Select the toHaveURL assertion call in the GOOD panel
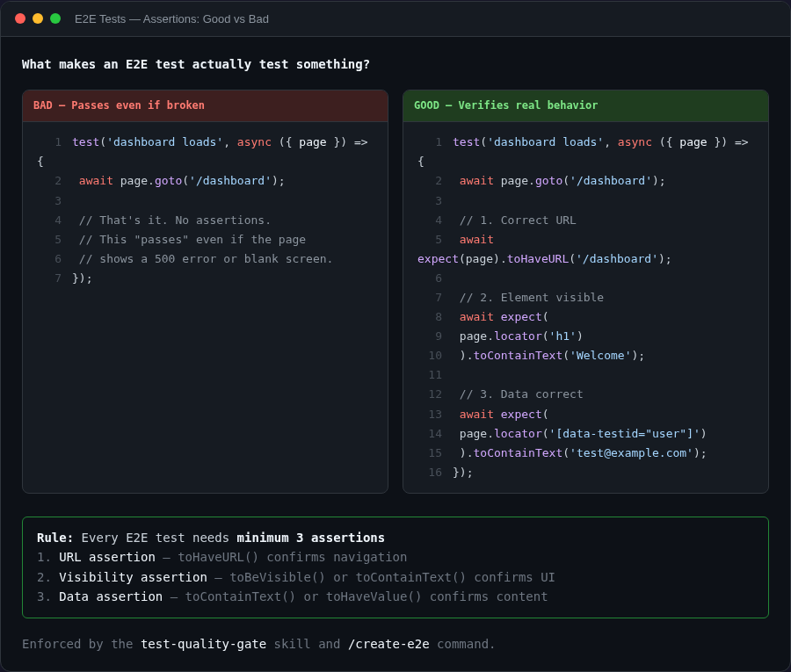The height and width of the screenshot is (672, 791). (x=547, y=258)
